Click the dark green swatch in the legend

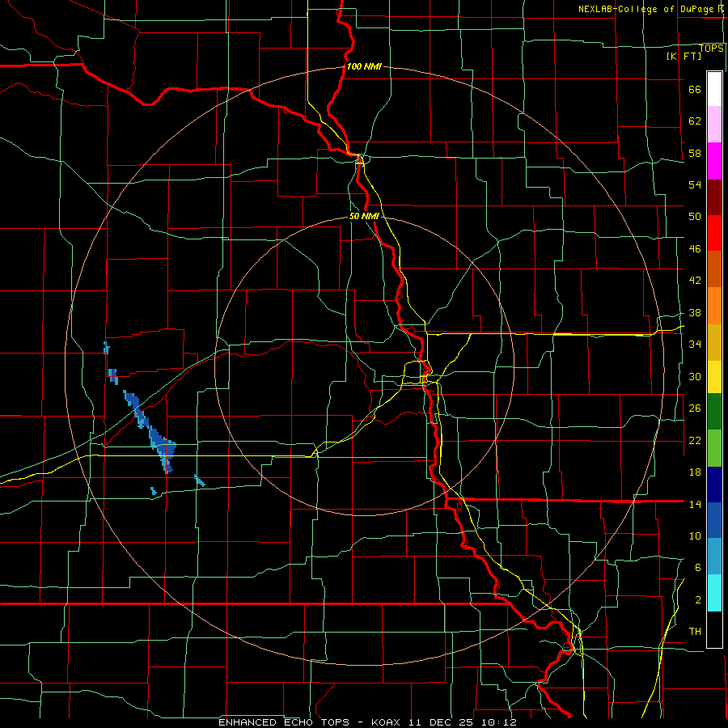pos(714,412)
